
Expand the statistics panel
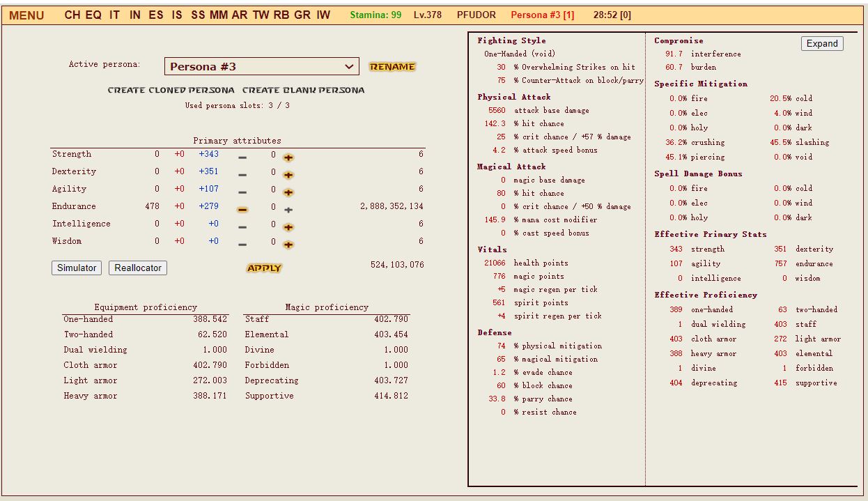pos(822,43)
